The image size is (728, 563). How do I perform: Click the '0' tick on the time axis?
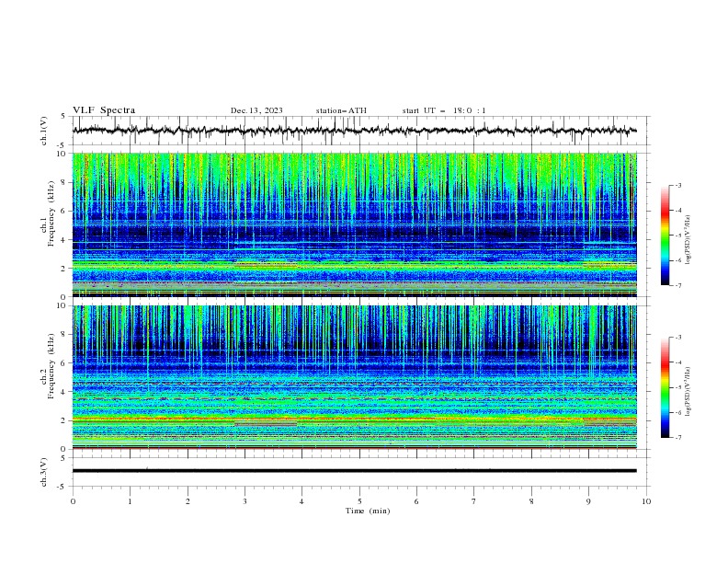[x=73, y=501]
